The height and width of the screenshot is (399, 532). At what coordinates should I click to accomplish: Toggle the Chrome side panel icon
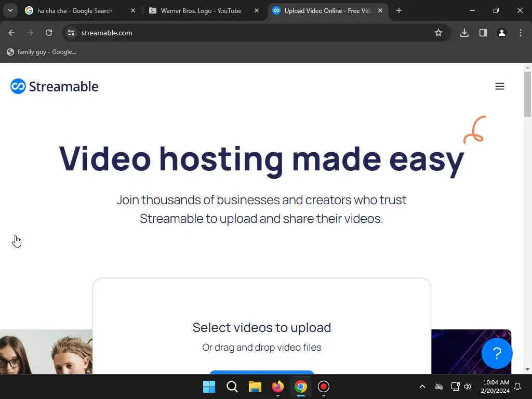[483, 33]
